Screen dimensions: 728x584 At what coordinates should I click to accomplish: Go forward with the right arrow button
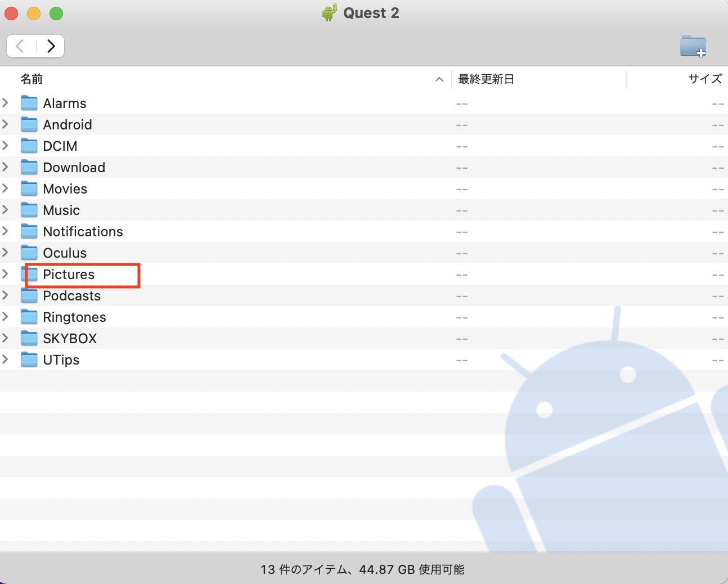pyautogui.click(x=51, y=46)
